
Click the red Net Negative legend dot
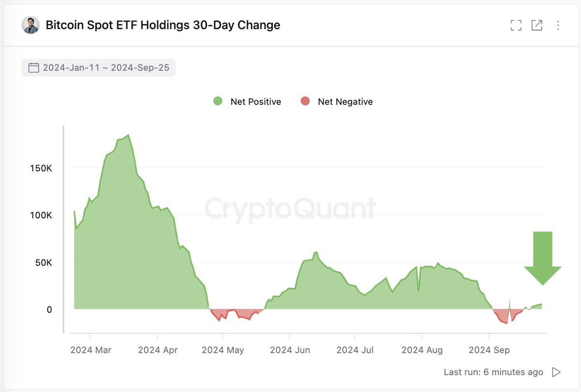[305, 102]
